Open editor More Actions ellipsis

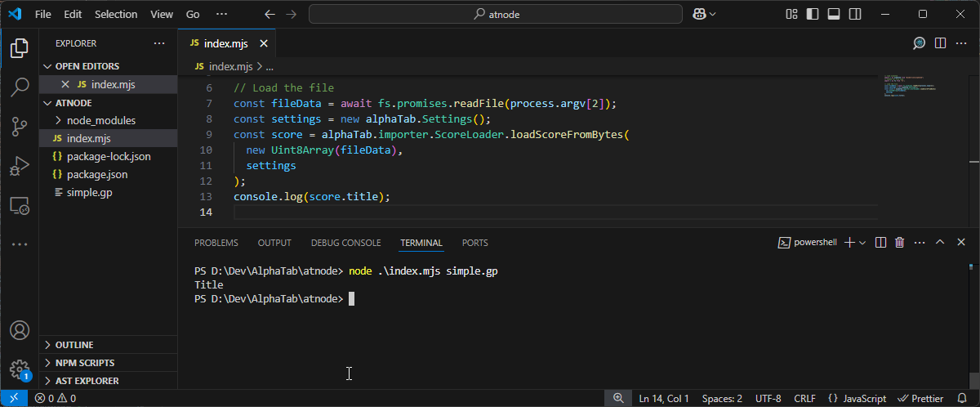tap(962, 42)
